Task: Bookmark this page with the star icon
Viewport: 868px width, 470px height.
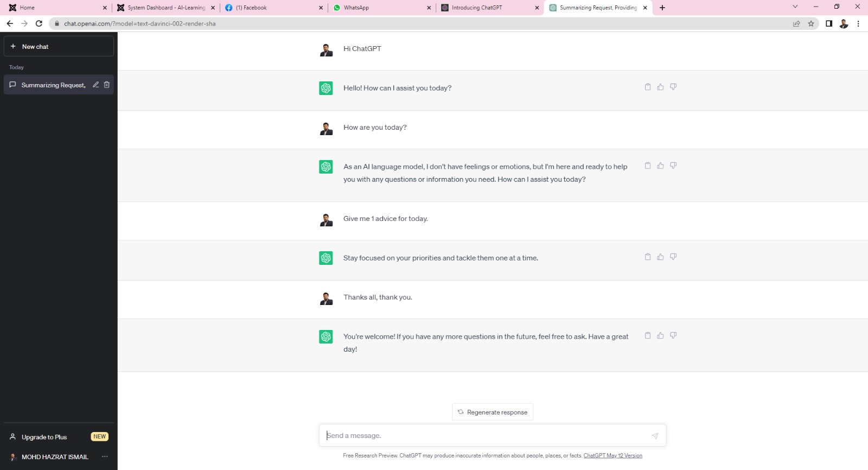Action: (811, 23)
